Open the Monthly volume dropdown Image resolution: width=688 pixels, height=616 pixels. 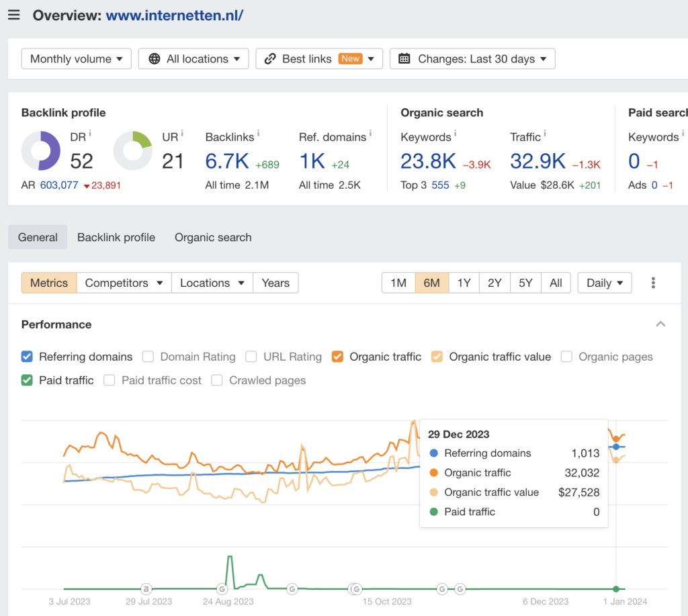tap(76, 59)
